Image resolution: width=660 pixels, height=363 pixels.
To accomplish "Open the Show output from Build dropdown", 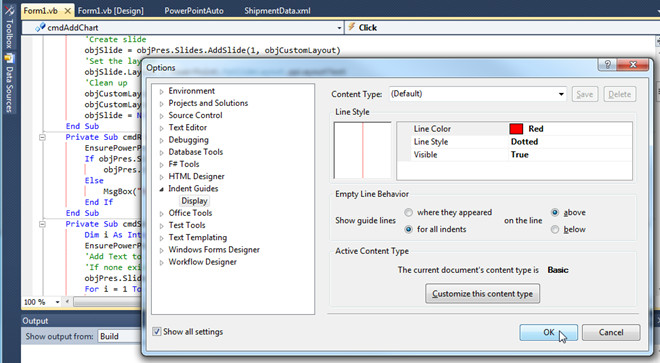I will pos(119,336).
